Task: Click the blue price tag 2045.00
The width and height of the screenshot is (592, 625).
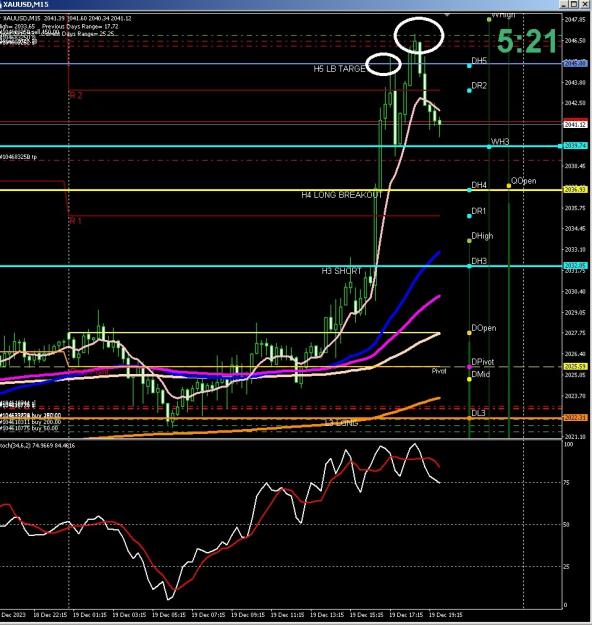Action: (x=575, y=63)
